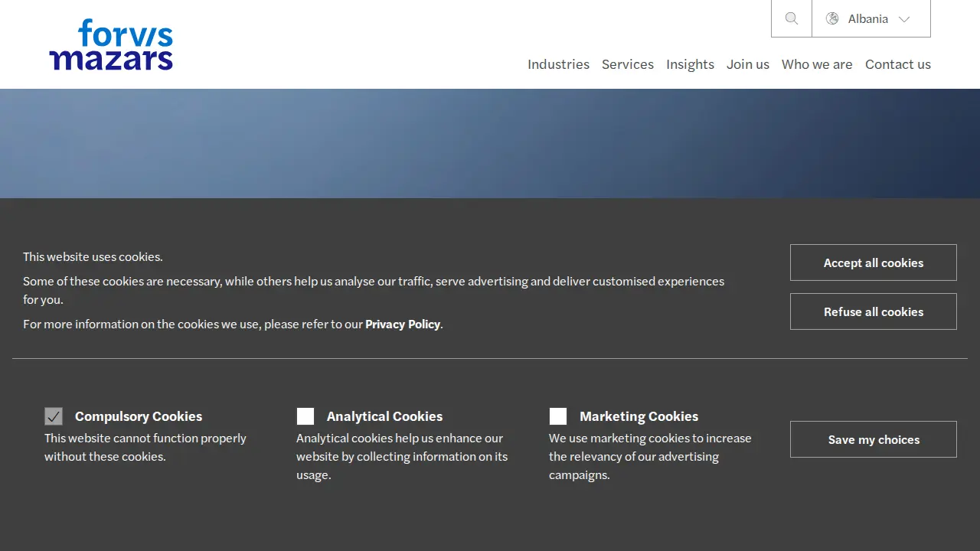Go to Forvis Mazars logo homepage
This screenshot has height=551, width=980.
coord(111,44)
